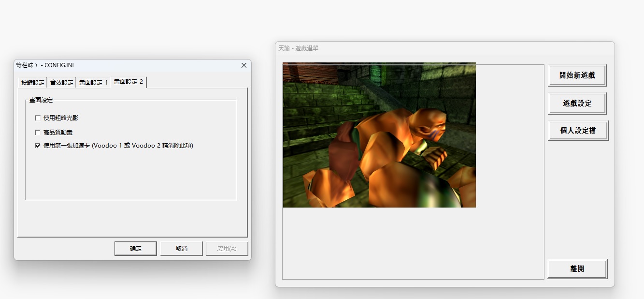Close the CONFIG.INI dialog
Screen dimensions: 644x299
pos(243,65)
